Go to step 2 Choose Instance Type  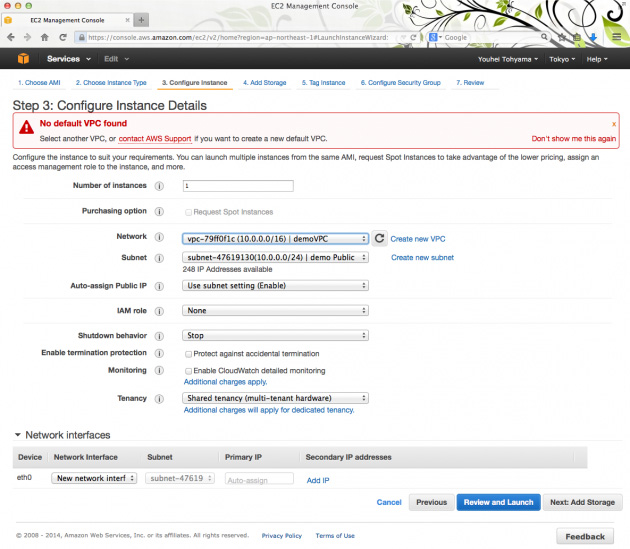(x=111, y=82)
